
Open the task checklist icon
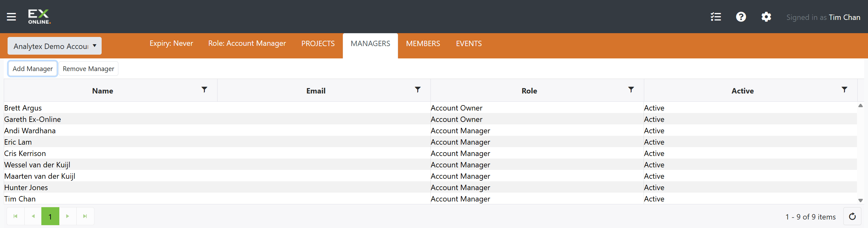[716, 17]
